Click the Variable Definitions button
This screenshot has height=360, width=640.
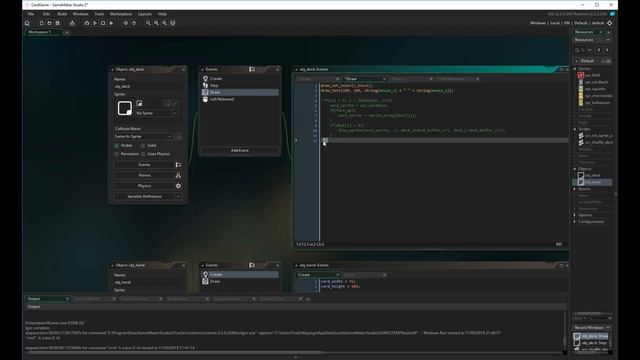click(x=144, y=196)
